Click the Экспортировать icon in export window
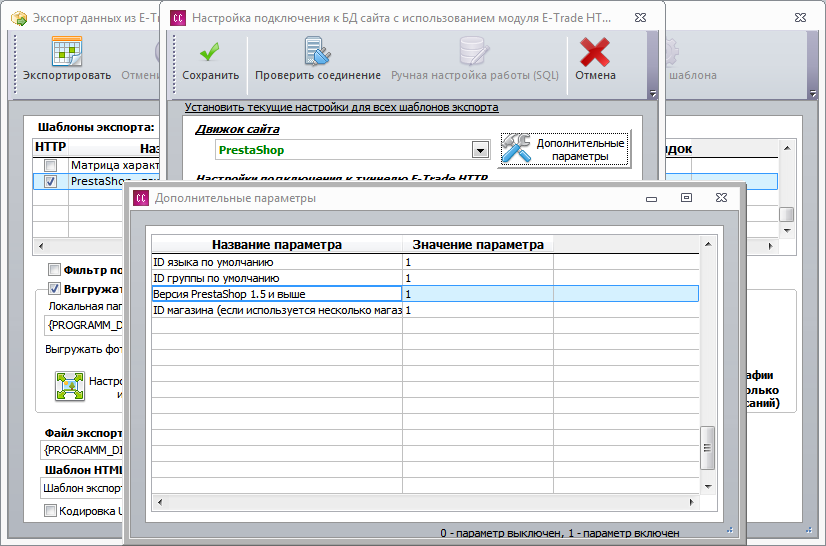The width and height of the screenshot is (826, 546). click(67, 51)
